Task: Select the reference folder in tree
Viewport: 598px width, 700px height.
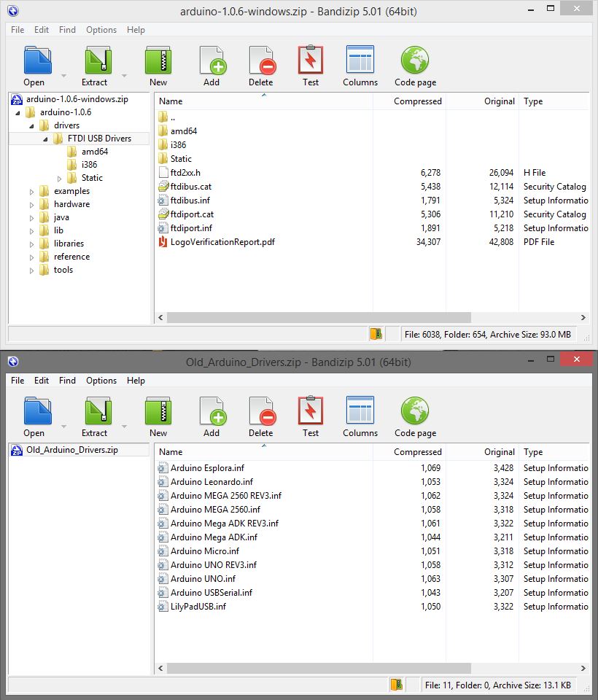Action: point(71,257)
